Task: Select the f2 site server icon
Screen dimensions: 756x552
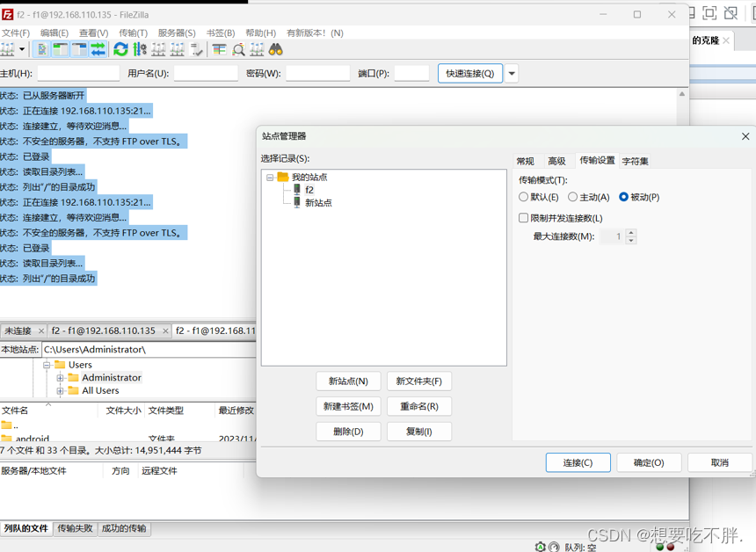Action: tap(297, 190)
